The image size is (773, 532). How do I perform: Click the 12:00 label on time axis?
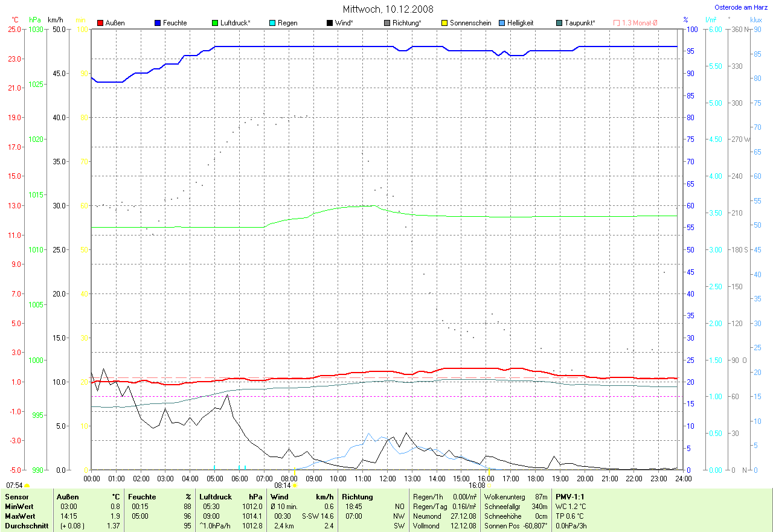coord(387,478)
